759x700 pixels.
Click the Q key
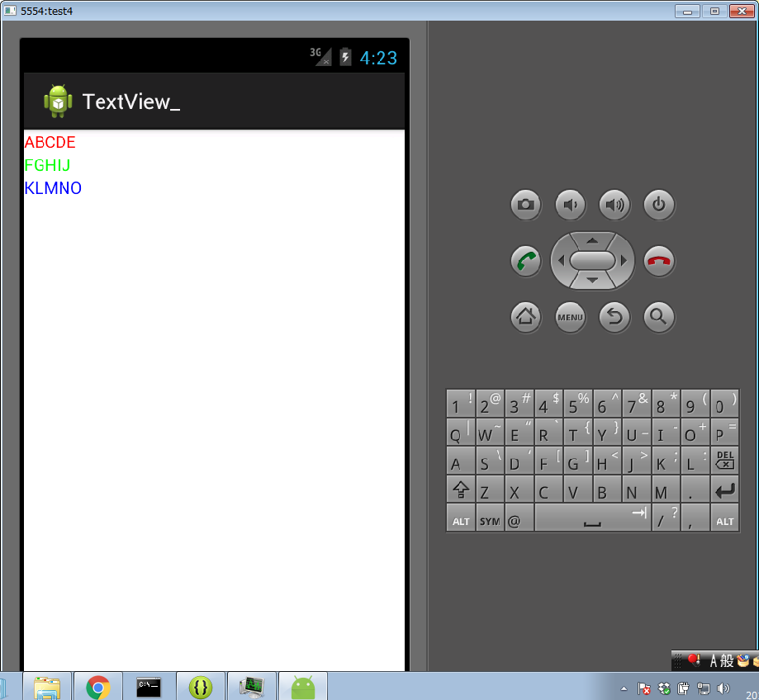click(x=461, y=432)
